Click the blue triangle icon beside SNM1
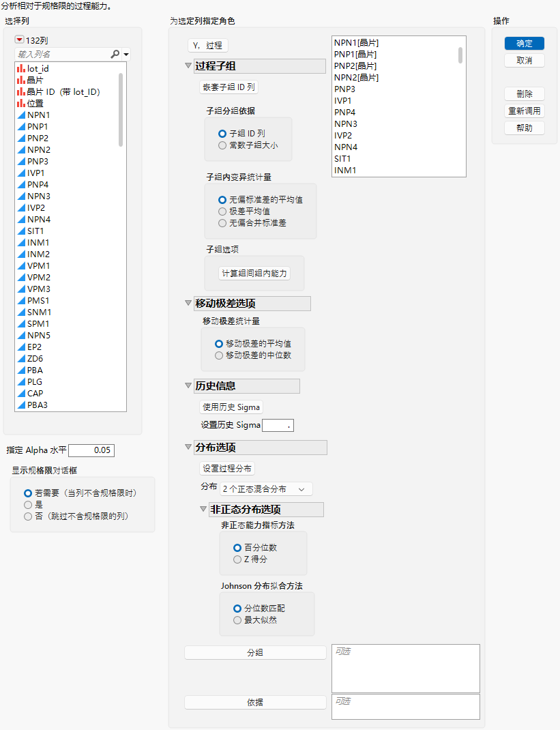The height and width of the screenshot is (730, 560). click(21, 312)
